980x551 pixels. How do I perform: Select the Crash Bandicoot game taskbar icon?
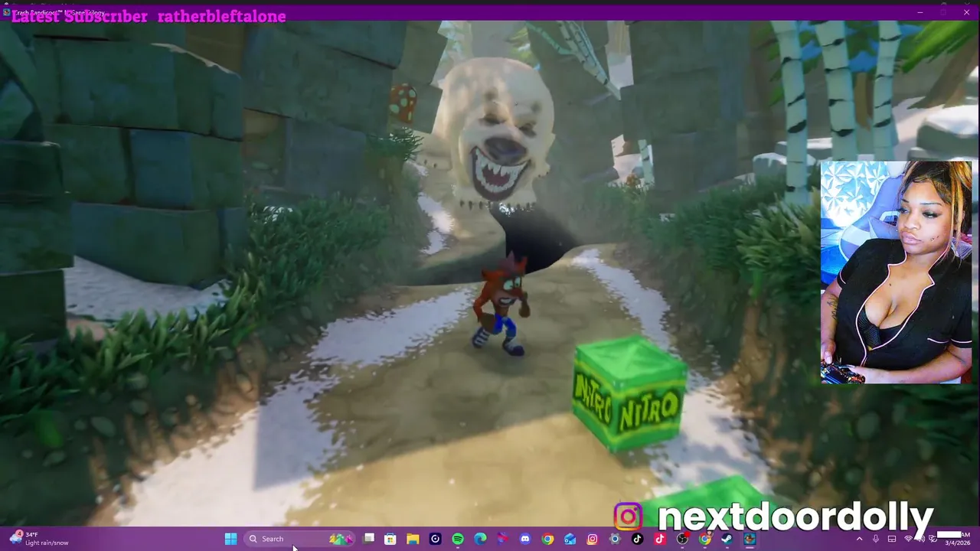pyautogui.click(x=750, y=539)
